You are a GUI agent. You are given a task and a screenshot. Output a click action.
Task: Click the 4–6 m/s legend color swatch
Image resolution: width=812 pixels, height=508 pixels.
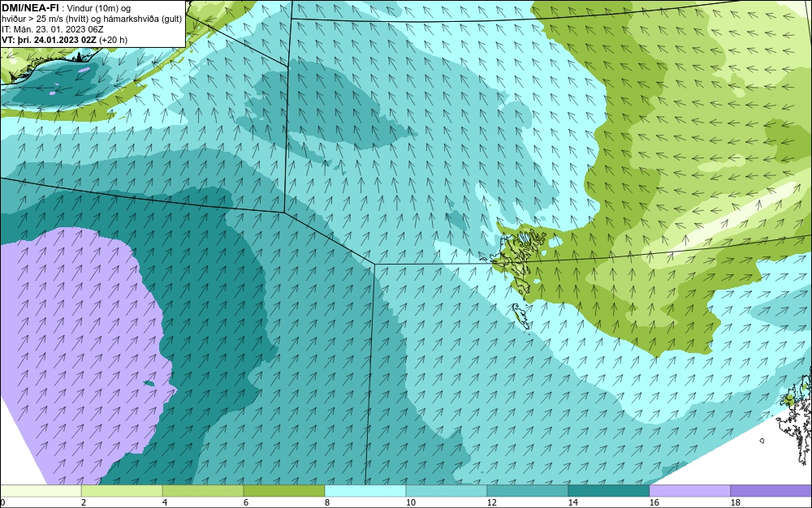(x=203, y=490)
